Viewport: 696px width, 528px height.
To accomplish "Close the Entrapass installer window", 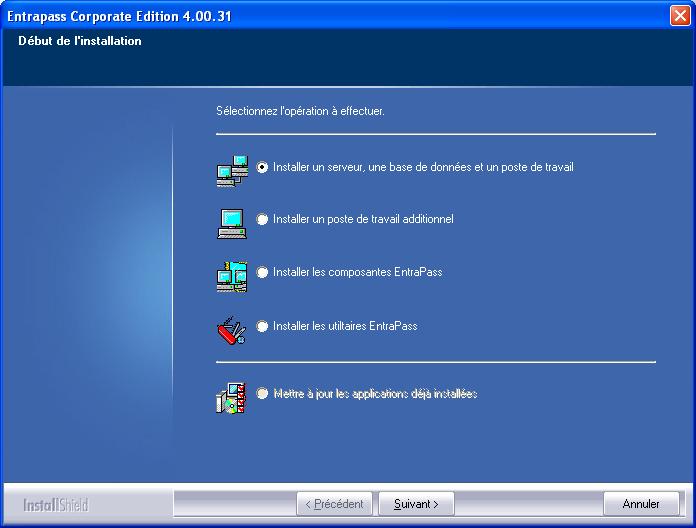I will point(680,16).
